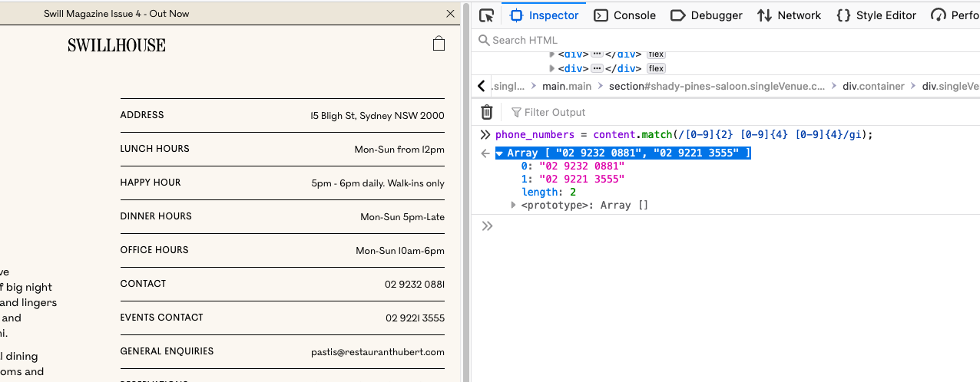The image size is (980, 382).
Task: Click events contact 02 9221 3555
Action: (x=415, y=318)
